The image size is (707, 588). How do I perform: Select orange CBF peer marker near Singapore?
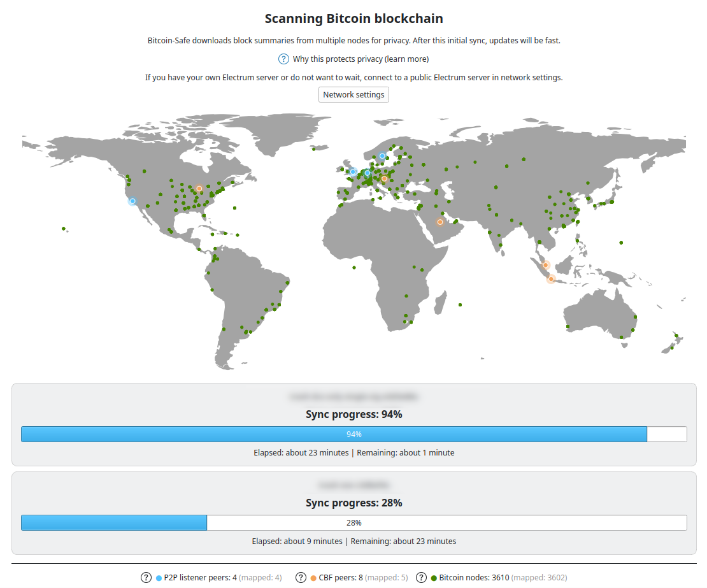(546, 265)
